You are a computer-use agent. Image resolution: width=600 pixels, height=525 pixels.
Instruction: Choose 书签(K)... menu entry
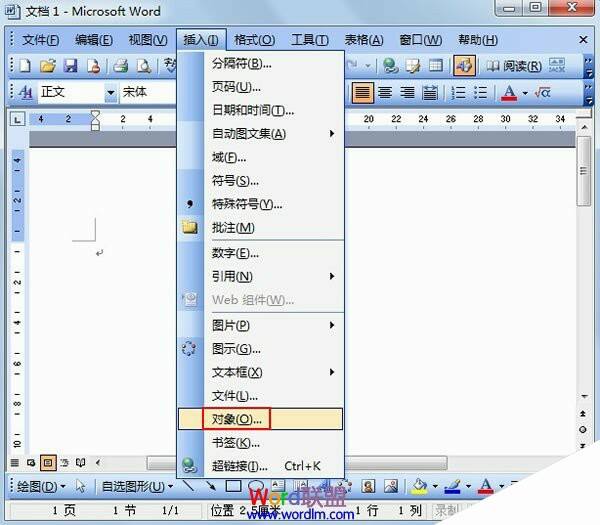click(260, 443)
